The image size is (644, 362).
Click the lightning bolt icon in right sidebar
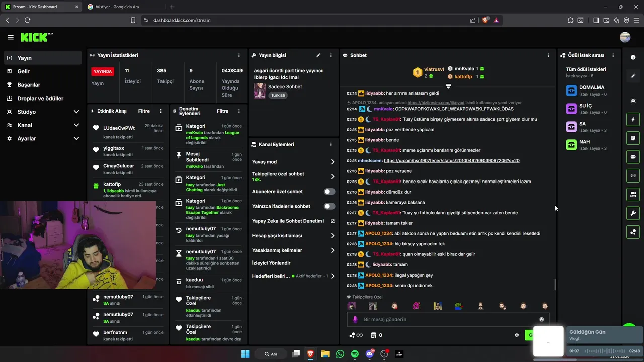click(633, 120)
